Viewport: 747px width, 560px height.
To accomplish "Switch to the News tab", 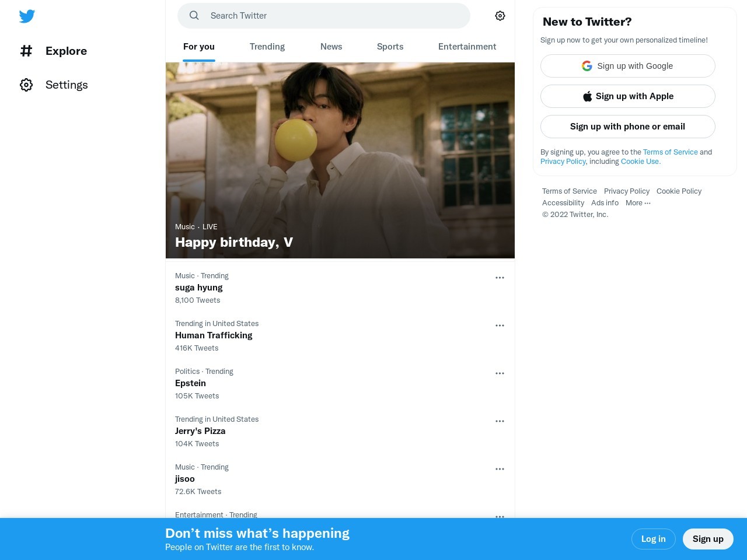I will pyautogui.click(x=331, y=47).
